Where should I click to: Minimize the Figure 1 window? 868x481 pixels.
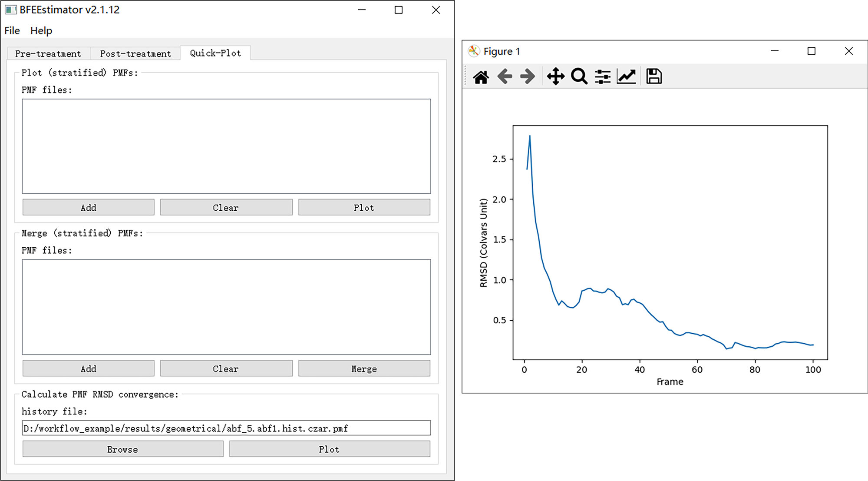click(775, 51)
